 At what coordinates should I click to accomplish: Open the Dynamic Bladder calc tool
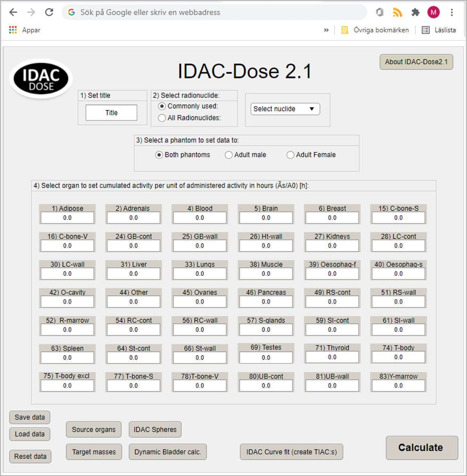[x=166, y=452]
